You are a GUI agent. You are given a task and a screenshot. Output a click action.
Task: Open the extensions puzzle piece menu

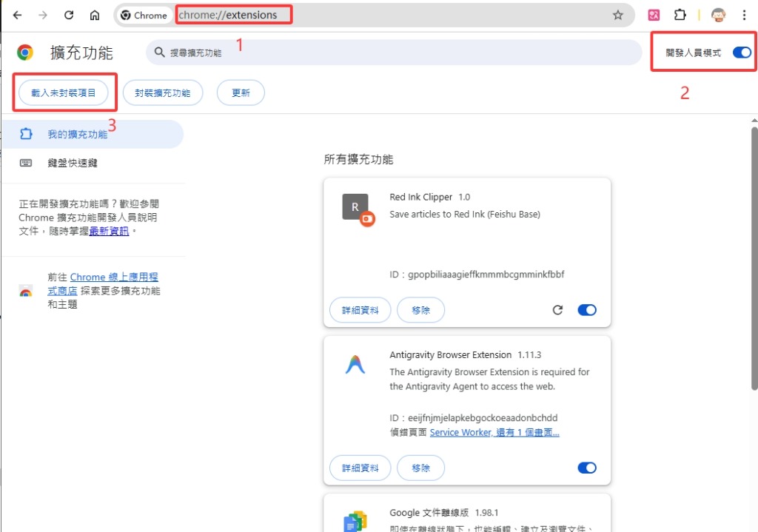[x=680, y=15]
